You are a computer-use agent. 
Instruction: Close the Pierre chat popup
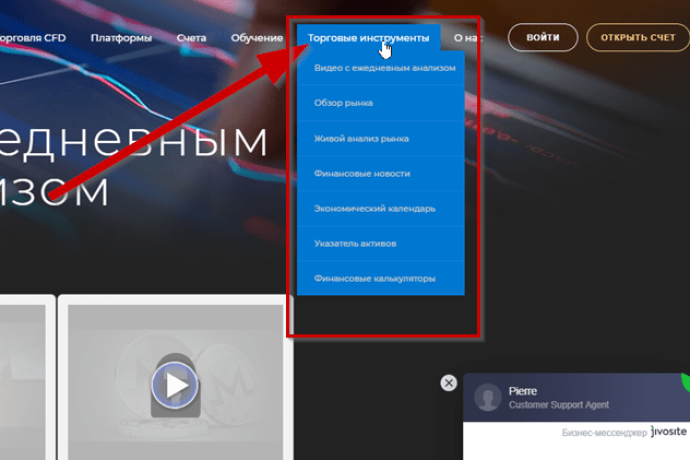coord(449,383)
